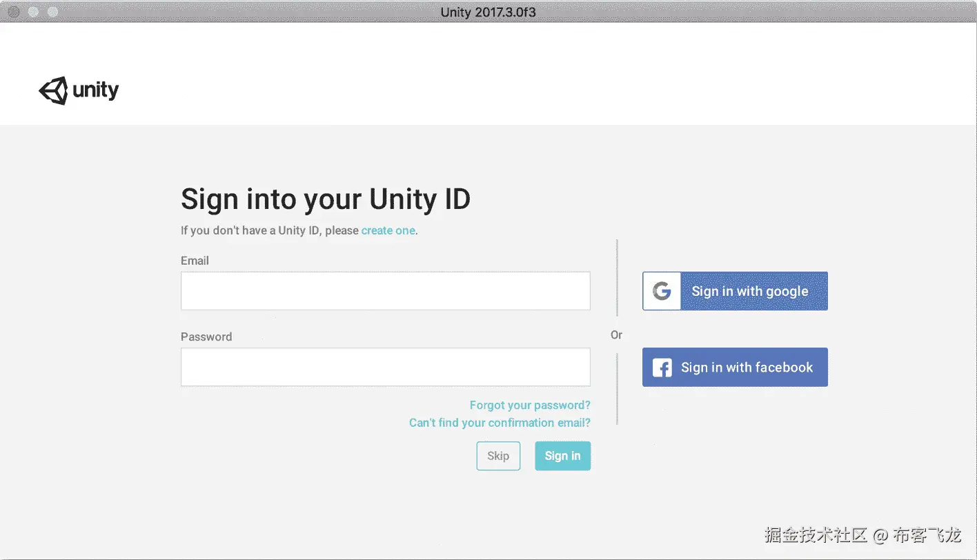Click the "Forgot your password?" link
977x560 pixels.
(x=530, y=405)
